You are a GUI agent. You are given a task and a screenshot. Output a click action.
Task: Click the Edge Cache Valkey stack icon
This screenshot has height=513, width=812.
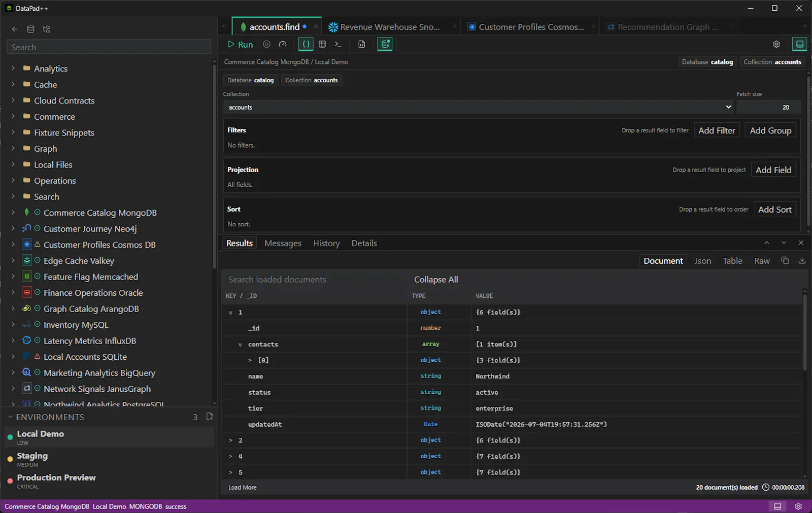27,260
